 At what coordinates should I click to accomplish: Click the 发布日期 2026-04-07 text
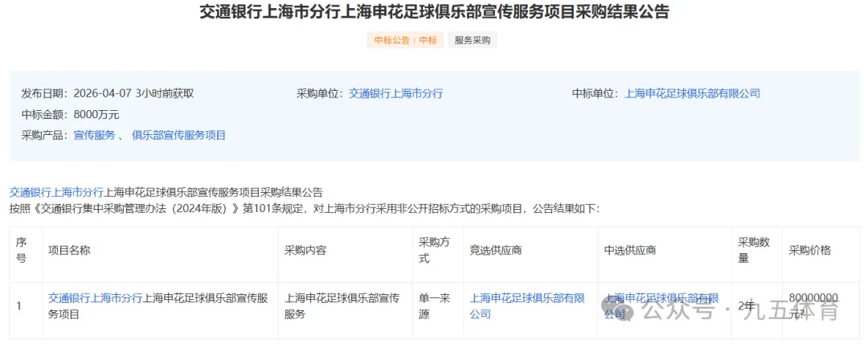(x=108, y=93)
